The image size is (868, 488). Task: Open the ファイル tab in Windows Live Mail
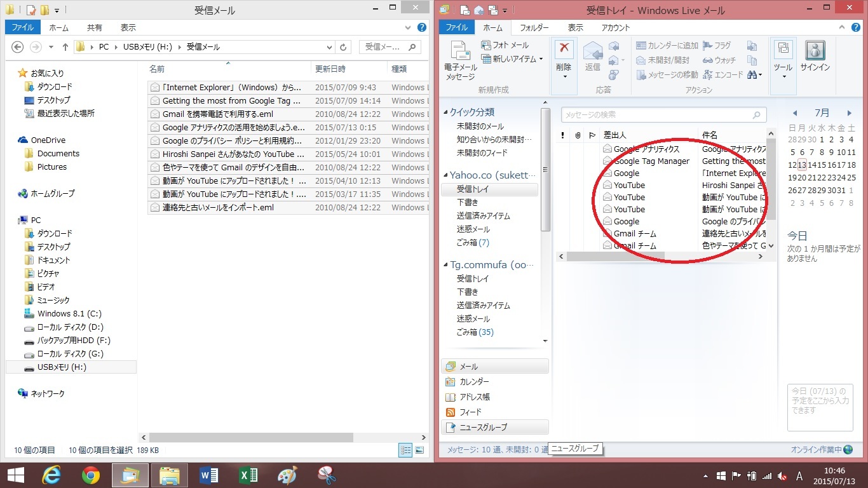click(456, 27)
